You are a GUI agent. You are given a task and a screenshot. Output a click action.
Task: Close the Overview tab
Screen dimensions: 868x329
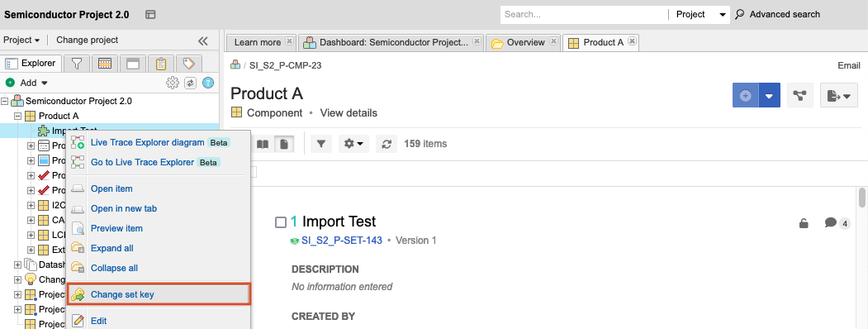[553, 41]
